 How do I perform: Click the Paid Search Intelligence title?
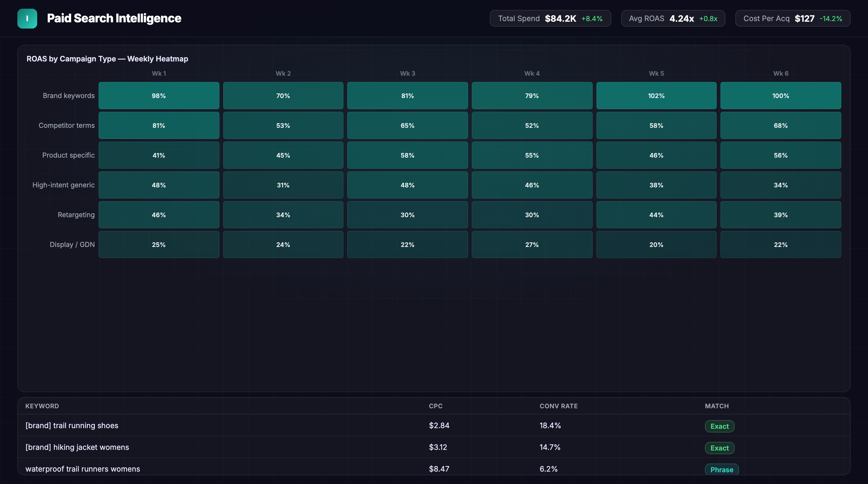(x=114, y=18)
